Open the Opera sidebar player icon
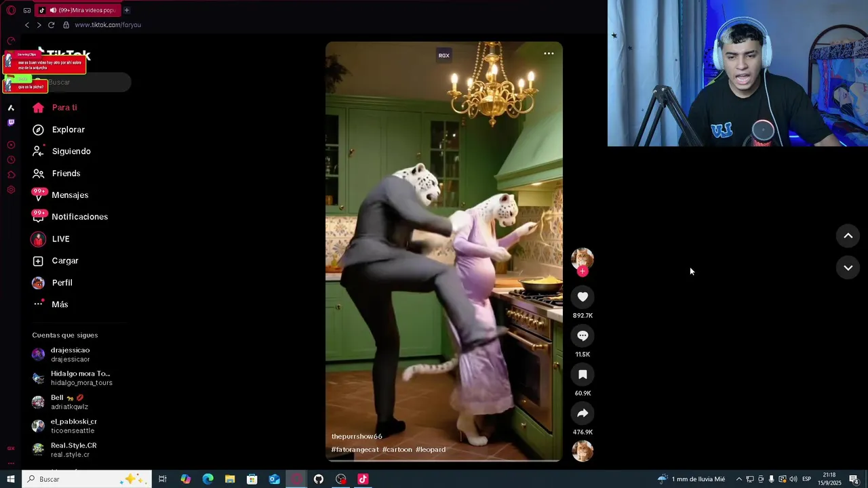This screenshot has height=488, width=868. pyautogui.click(x=11, y=145)
